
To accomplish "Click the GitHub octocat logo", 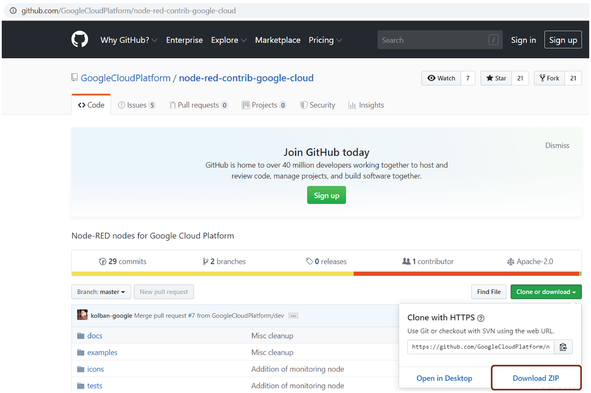I will click(x=80, y=39).
